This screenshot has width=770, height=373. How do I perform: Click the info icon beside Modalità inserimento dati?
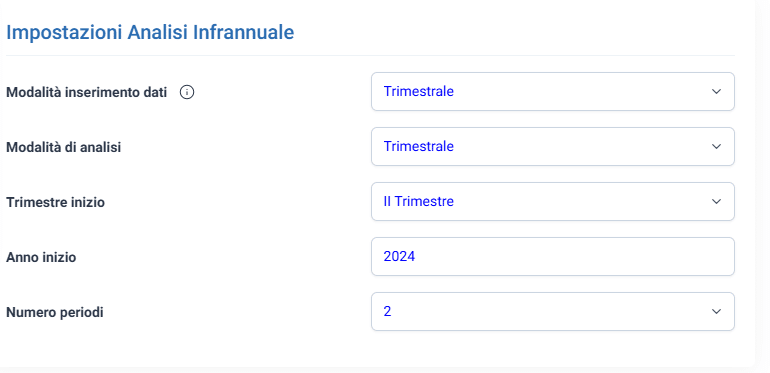click(187, 92)
